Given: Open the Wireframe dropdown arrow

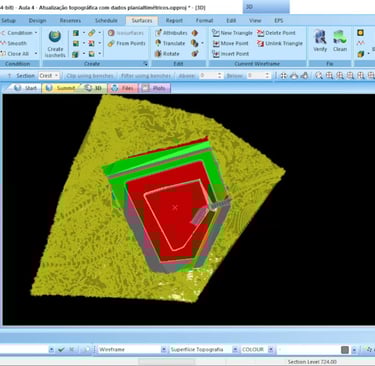Looking at the screenshot, I should pyautogui.click(x=163, y=349).
